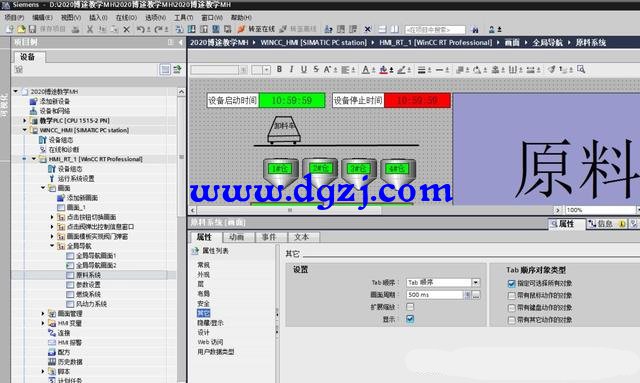The height and width of the screenshot is (383, 640).
Task: Expand the 教学PLC [CPU 1515-2 PN] node
Action: point(25,120)
